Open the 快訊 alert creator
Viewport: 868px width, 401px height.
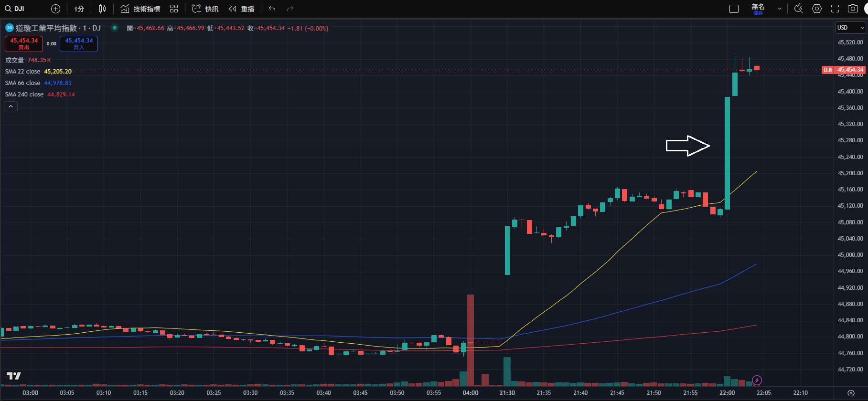205,9
